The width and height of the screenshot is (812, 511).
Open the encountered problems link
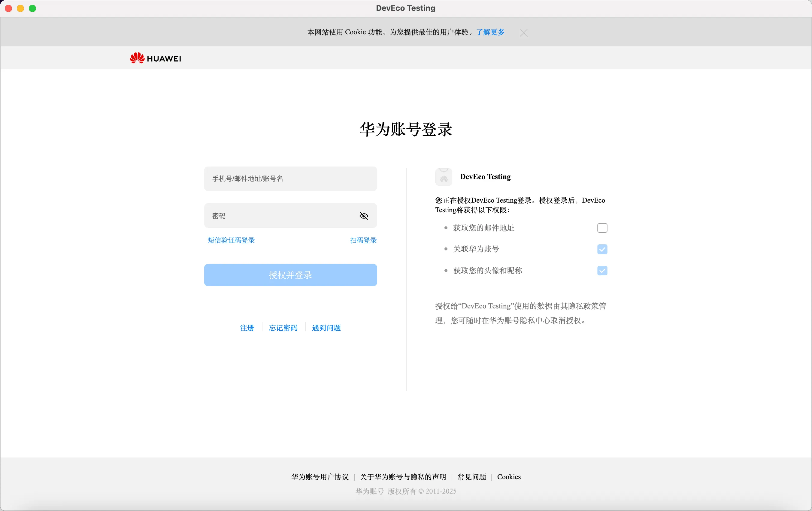coord(326,328)
